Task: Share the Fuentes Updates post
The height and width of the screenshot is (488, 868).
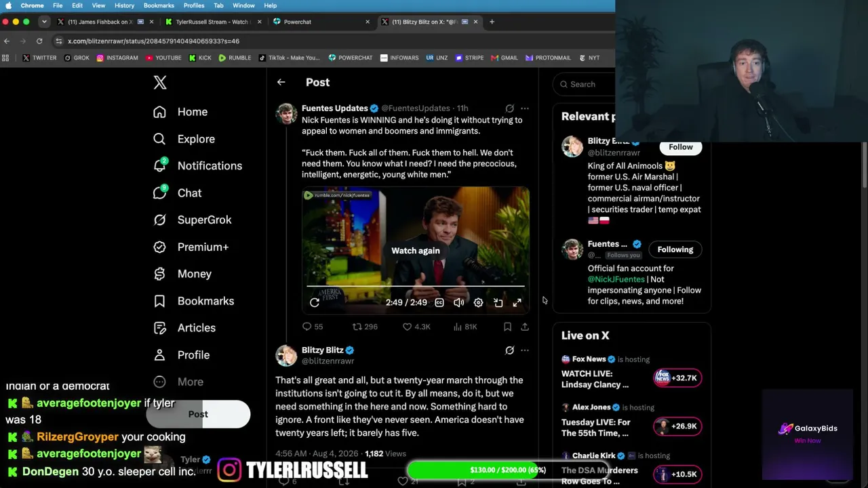Action: pos(524,327)
